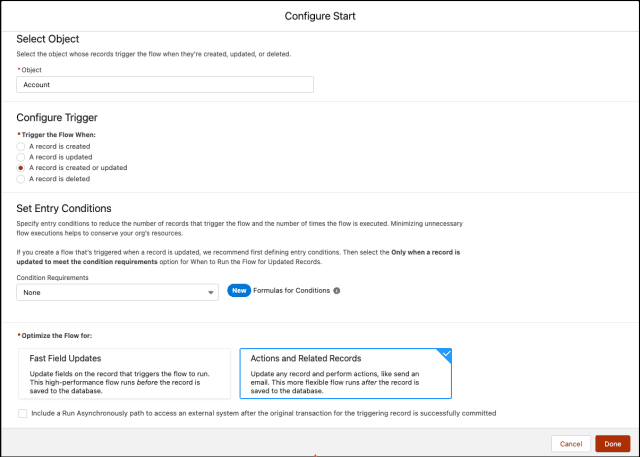Click the checkmark on Actions and Related Records

click(x=447, y=353)
